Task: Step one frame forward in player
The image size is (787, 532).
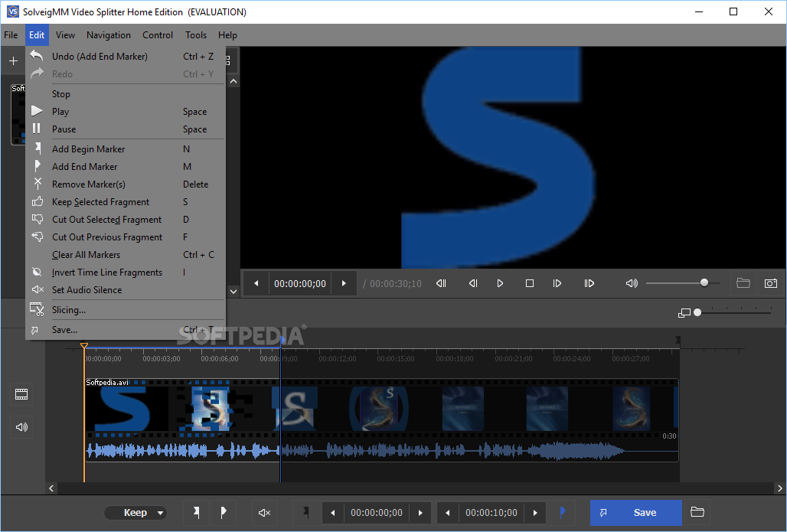Action: 557,283
